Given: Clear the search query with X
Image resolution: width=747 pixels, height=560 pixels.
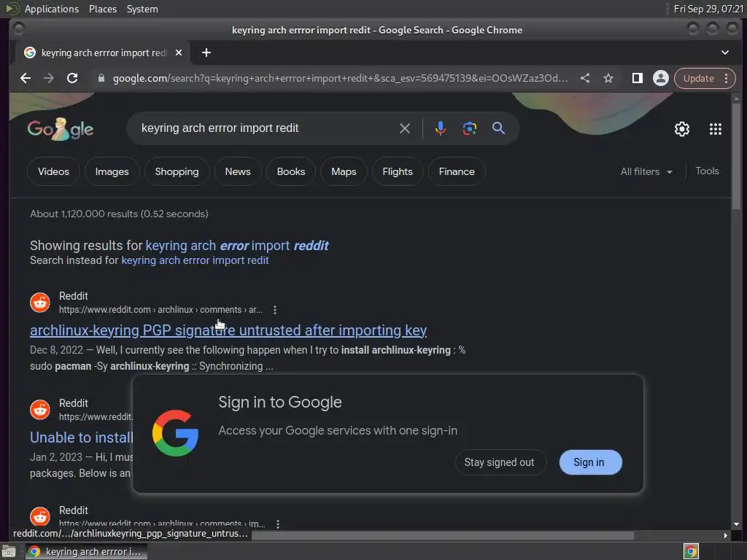Looking at the screenshot, I should pyautogui.click(x=404, y=128).
